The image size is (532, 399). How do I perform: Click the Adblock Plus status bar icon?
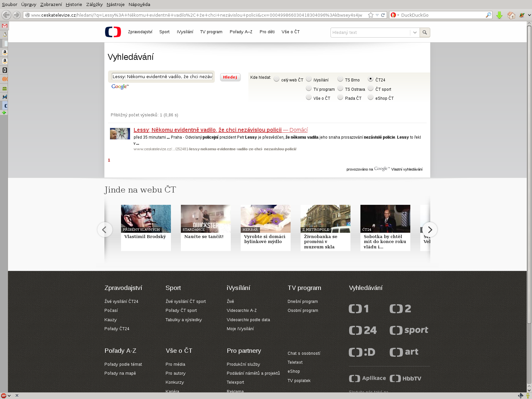coord(4,396)
